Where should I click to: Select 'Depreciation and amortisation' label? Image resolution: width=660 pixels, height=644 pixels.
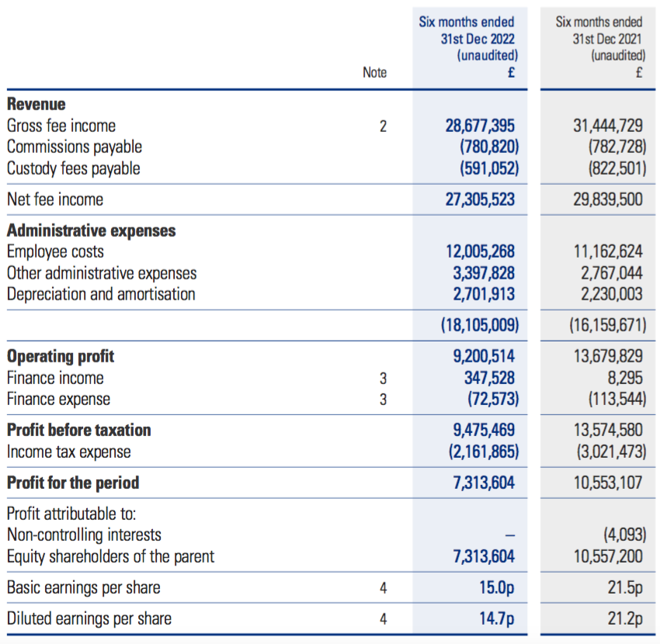point(101,294)
